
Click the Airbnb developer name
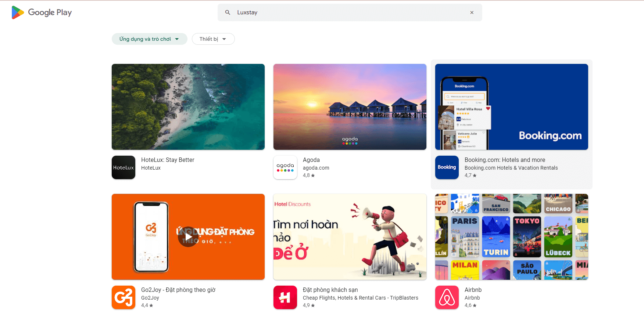click(x=472, y=298)
